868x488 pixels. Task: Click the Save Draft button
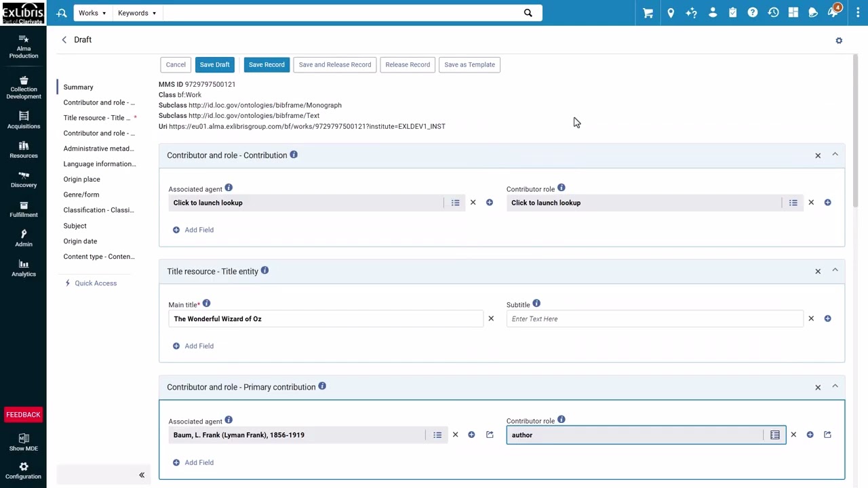point(214,64)
